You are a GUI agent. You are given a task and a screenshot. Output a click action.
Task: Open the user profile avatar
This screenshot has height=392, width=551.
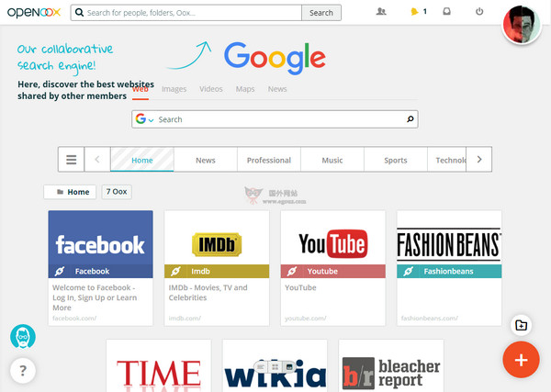point(522,25)
